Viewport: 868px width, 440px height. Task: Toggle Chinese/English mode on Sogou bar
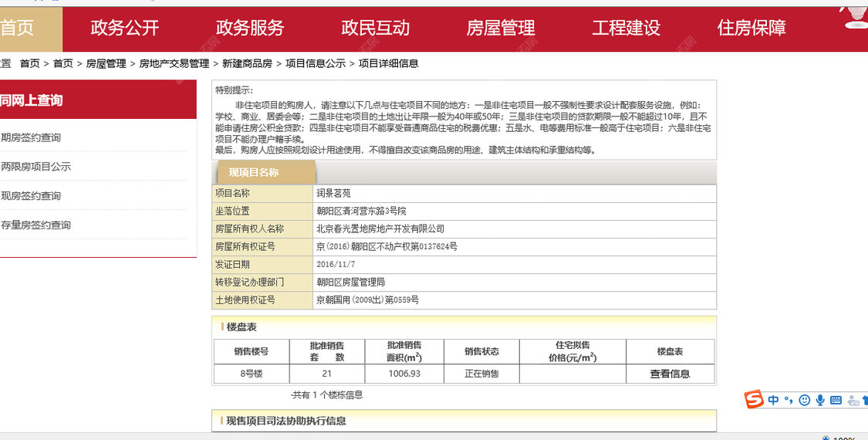(x=773, y=400)
